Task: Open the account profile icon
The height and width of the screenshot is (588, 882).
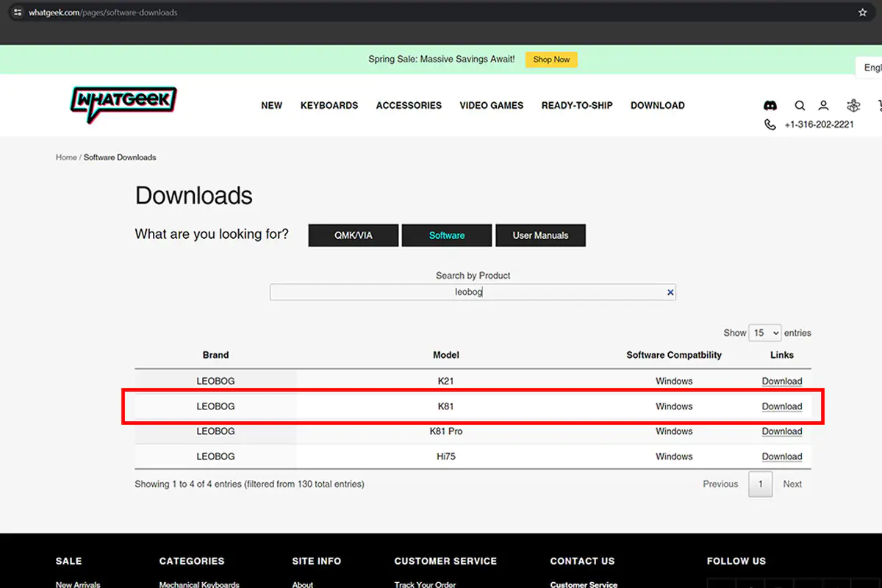Action: pyautogui.click(x=824, y=106)
